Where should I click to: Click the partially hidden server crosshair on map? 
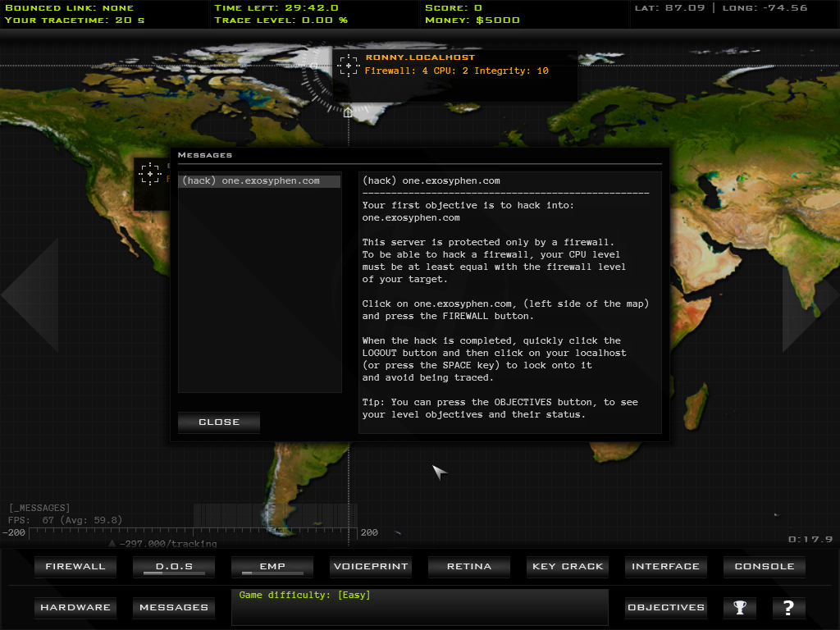pos(149,173)
